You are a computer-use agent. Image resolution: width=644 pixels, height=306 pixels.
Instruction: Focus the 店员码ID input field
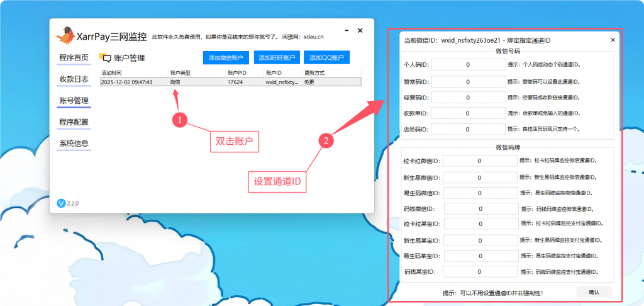[x=469, y=129]
